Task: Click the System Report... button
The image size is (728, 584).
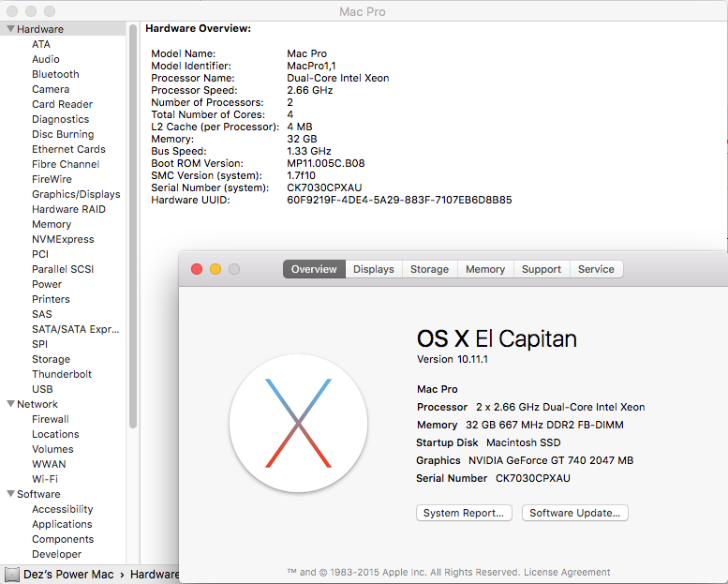Action: click(x=464, y=513)
